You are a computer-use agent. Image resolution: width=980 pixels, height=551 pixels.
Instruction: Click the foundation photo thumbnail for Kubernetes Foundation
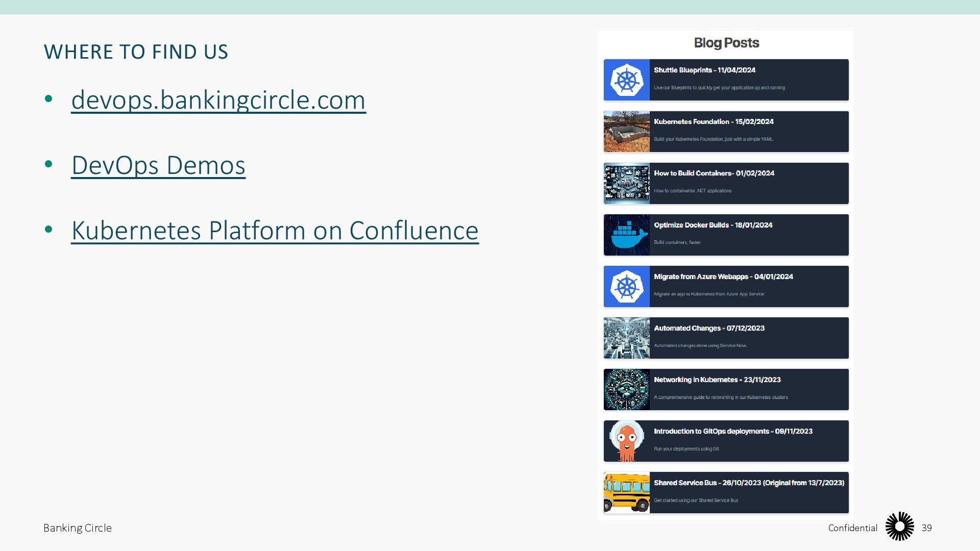[x=626, y=132]
